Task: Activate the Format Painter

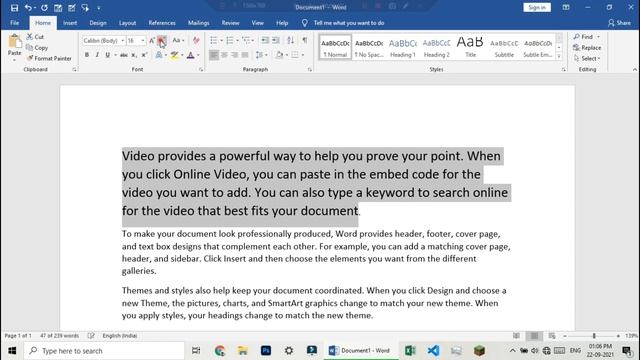Action: (49, 58)
